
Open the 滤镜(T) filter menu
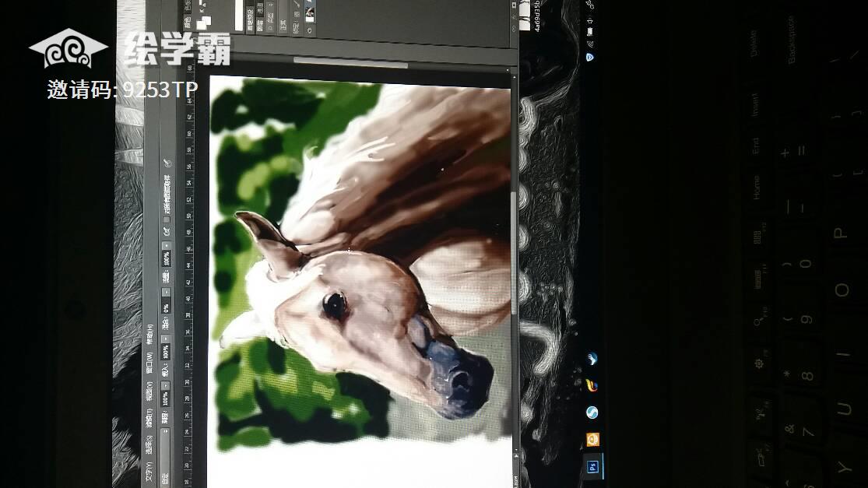click(x=149, y=418)
